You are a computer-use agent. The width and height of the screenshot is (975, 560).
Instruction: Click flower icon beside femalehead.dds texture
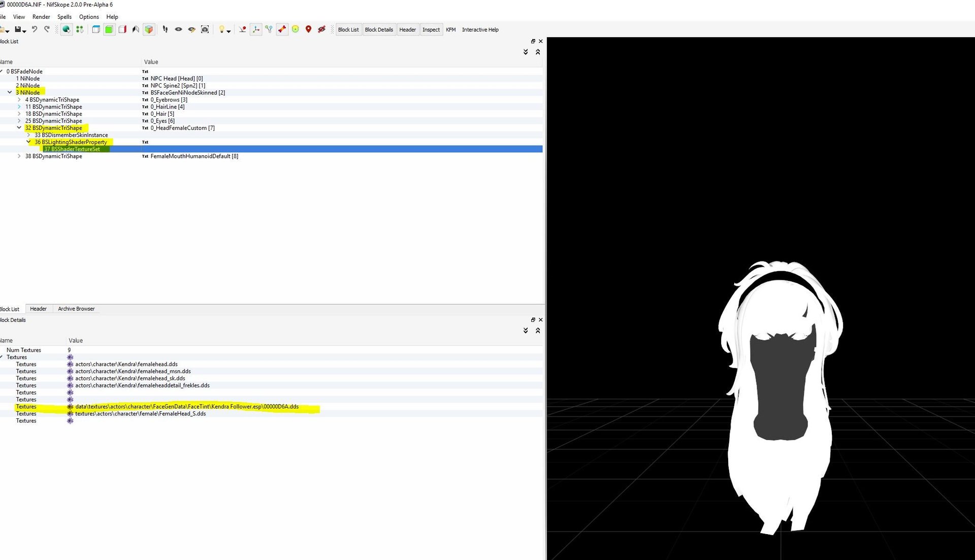(70, 365)
